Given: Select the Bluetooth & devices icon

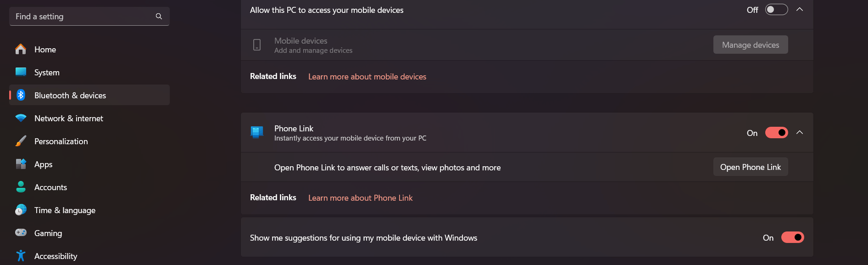Looking at the screenshot, I should tap(21, 95).
